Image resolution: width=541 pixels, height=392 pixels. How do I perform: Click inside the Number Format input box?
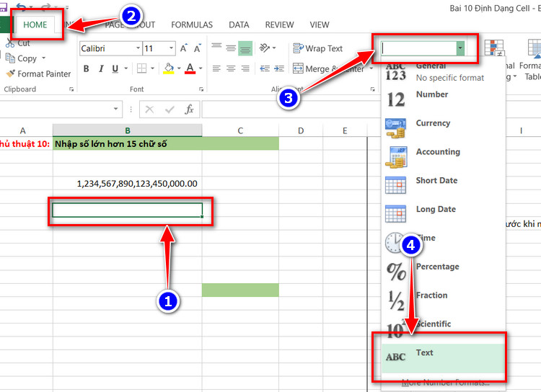(419, 48)
